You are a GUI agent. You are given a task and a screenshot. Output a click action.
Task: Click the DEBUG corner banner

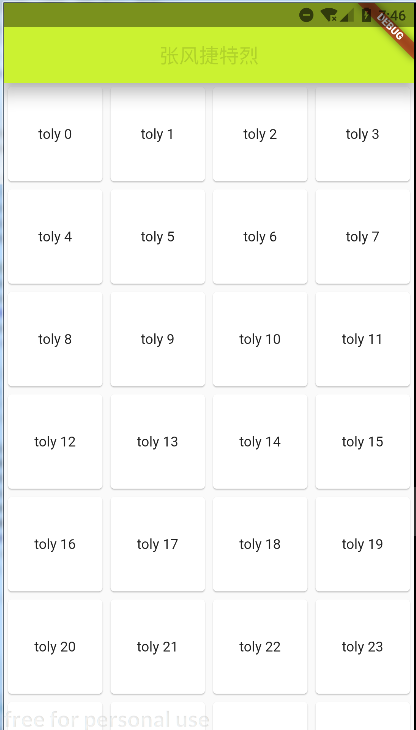click(390, 27)
